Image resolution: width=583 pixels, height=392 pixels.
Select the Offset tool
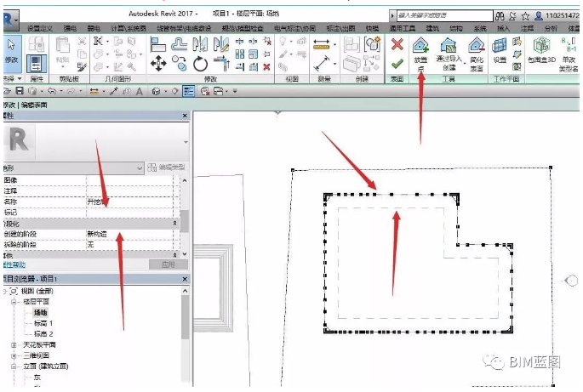(x=180, y=45)
